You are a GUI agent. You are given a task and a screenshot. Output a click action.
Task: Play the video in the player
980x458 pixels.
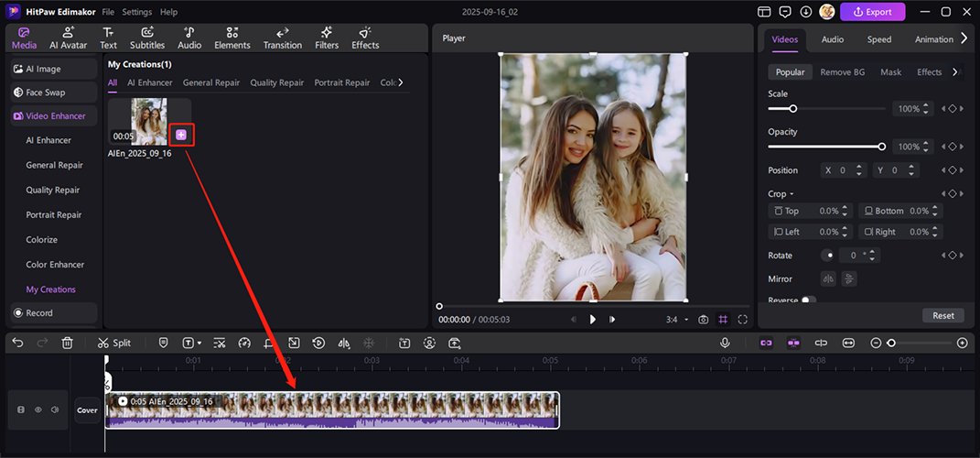pyautogui.click(x=593, y=320)
